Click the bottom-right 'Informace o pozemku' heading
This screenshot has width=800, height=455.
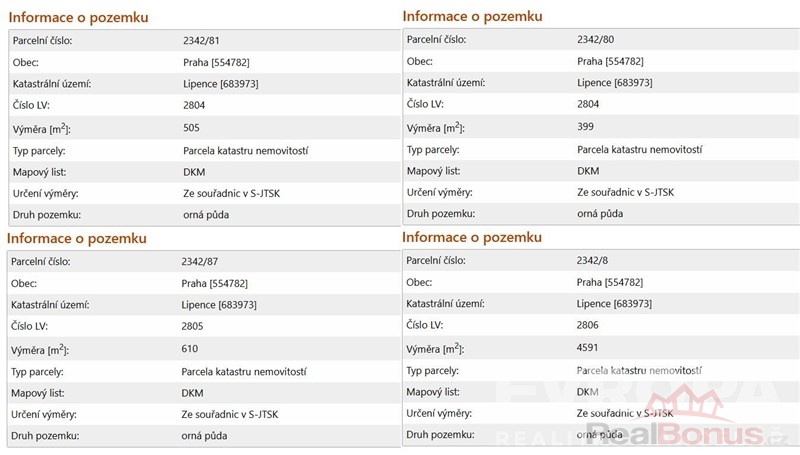[472, 237]
